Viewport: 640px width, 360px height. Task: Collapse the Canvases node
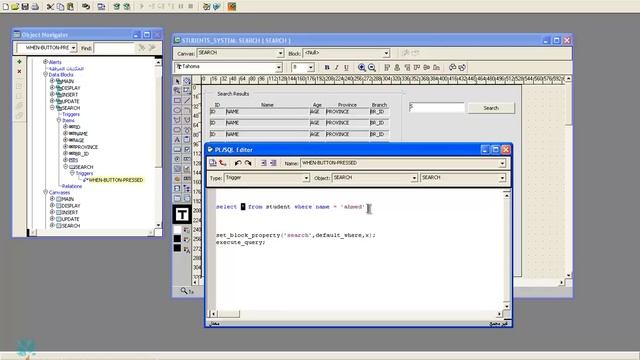pyautogui.click(x=46, y=192)
